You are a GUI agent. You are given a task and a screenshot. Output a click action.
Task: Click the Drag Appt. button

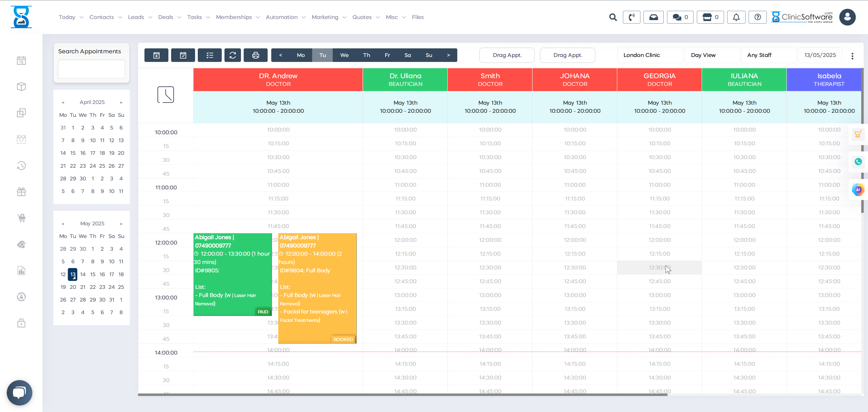[507, 55]
